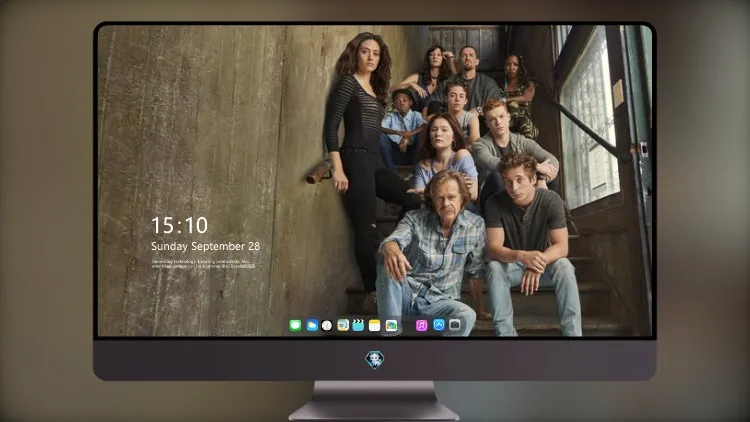
Task: Click the Sunday September 28 date
Action: click(206, 246)
